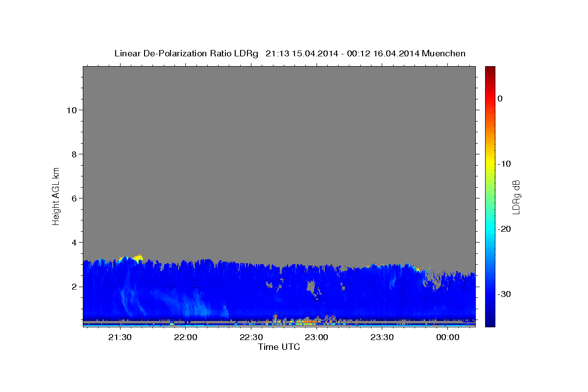
Task: Click the '22:00' time tick label
Action: [185, 337]
